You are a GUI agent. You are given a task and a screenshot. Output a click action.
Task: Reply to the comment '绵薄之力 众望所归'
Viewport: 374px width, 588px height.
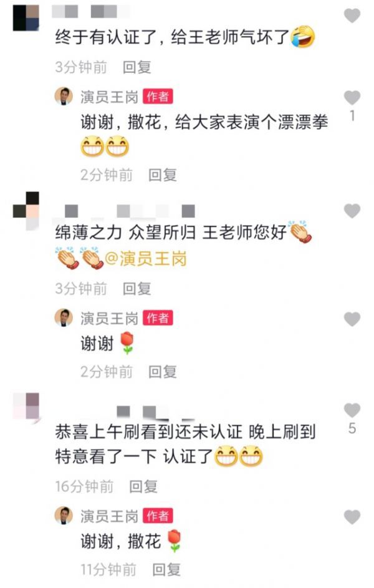pyautogui.click(x=137, y=289)
